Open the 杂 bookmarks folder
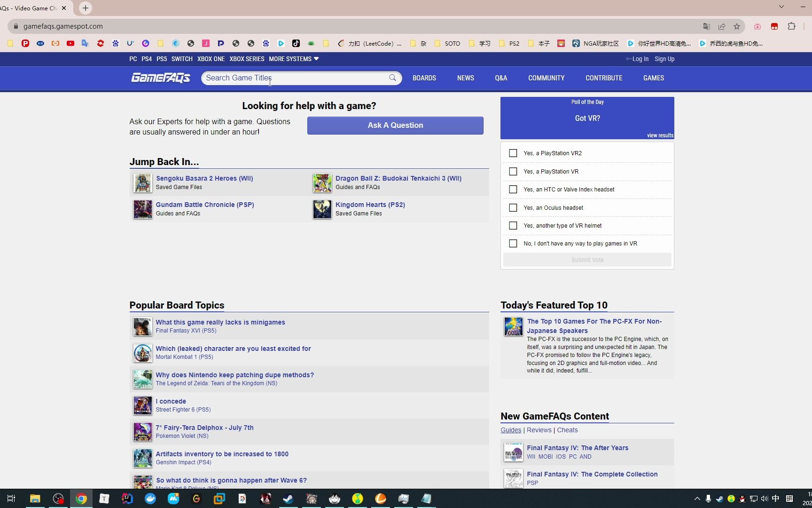The width and height of the screenshot is (812, 508). [x=418, y=43]
